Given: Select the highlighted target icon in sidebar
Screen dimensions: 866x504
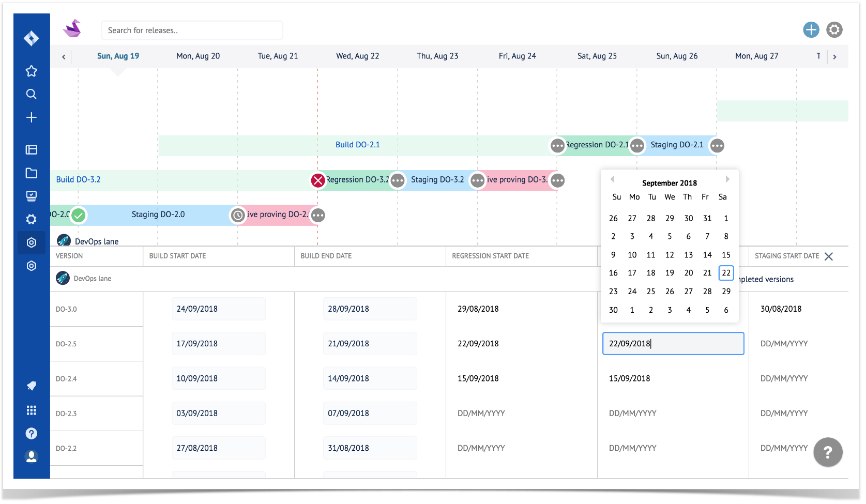Looking at the screenshot, I should (x=32, y=242).
